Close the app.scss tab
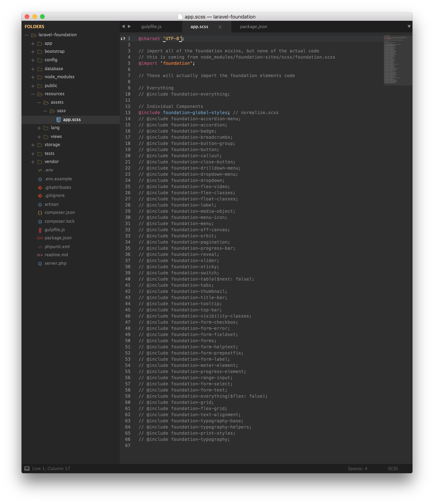Screen dimensions: 434x504 click(x=220, y=27)
